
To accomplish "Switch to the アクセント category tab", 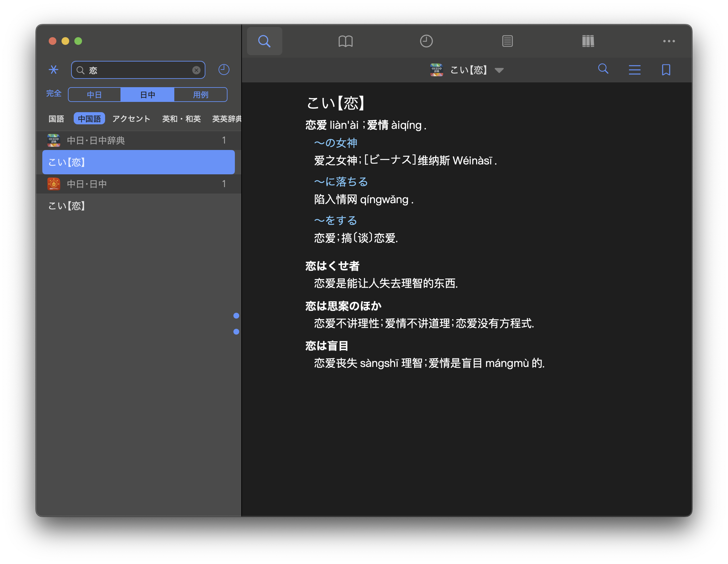I will point(131,119).
